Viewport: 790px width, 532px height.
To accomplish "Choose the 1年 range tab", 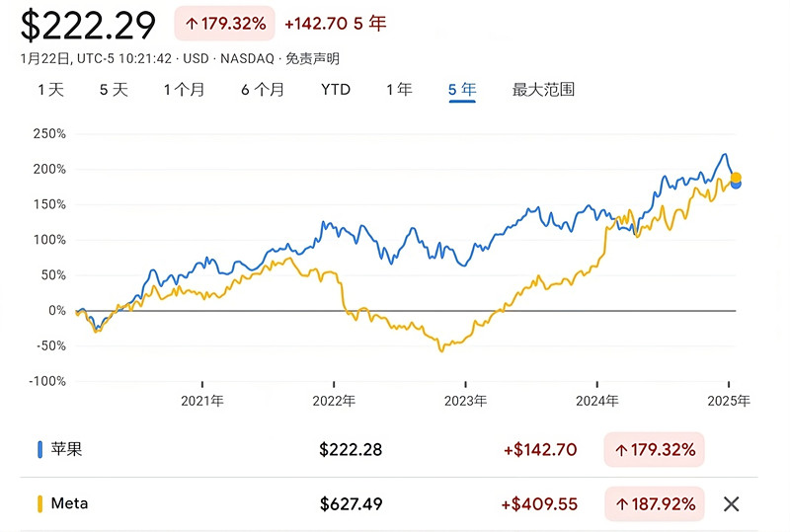I will (399, 90).
